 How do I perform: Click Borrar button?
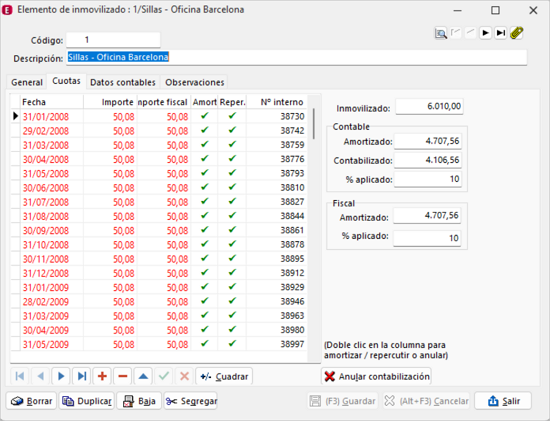(x=31, y=401)
